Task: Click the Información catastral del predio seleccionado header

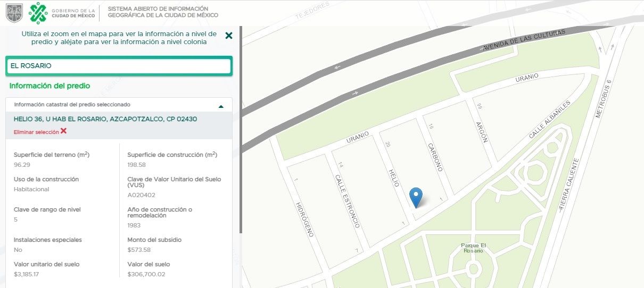Action: tap(72, 105)
